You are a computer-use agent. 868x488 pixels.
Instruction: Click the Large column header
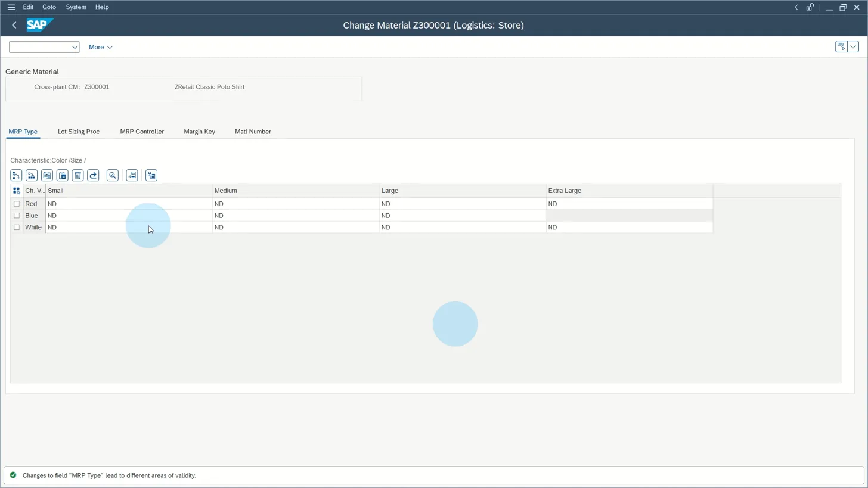point(463,191)
